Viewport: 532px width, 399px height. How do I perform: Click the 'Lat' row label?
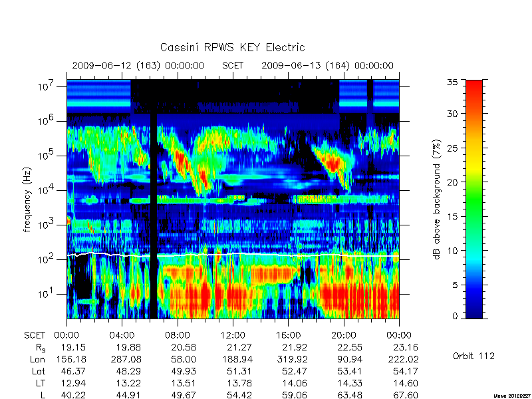[x=39, y=372]
